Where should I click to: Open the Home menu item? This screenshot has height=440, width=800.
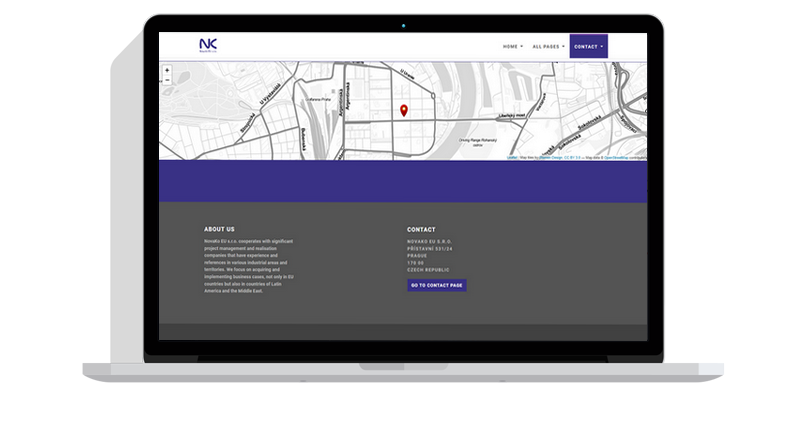(510, 46)
